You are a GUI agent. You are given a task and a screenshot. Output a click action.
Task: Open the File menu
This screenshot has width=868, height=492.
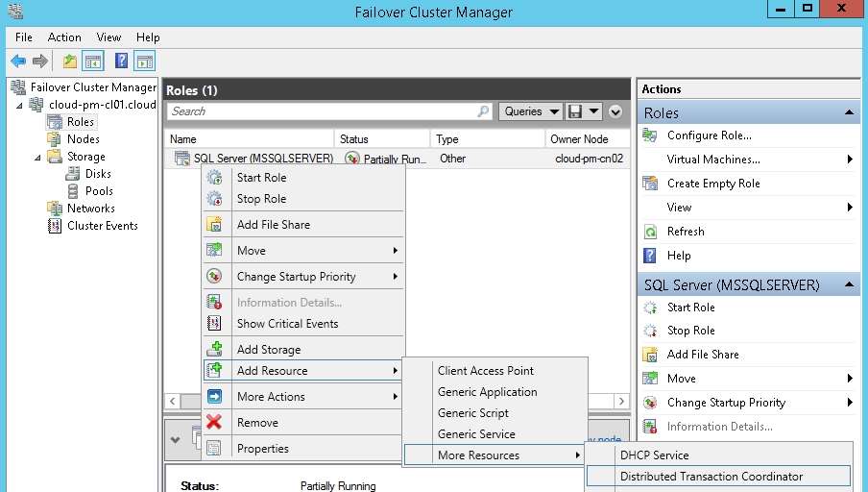coord(24,37)
